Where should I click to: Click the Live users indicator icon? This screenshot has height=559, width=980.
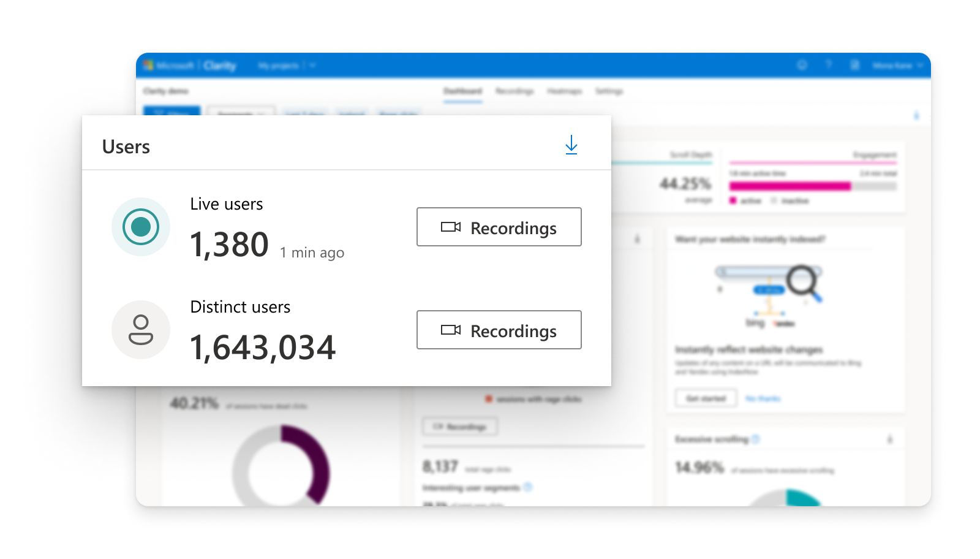click(141, 227)
